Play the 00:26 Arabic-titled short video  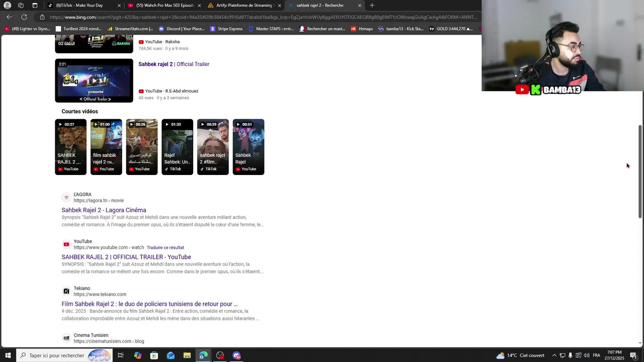pyautogui.click(x=142, y=147)
